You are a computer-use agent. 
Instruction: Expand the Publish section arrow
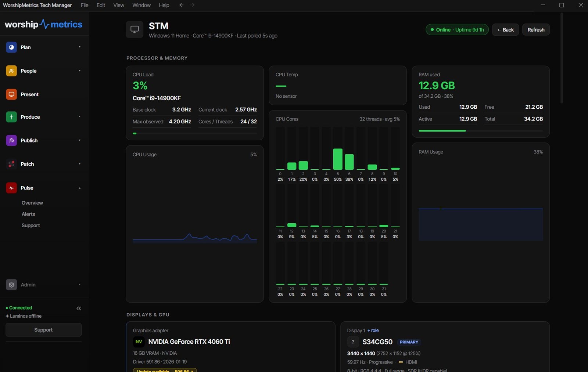[79, 140]
